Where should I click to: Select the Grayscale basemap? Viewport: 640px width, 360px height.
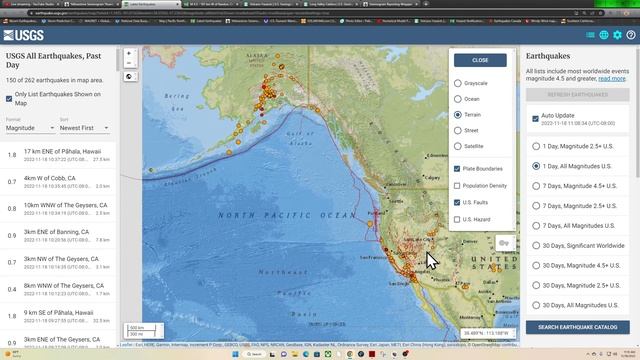tap(458, 83)
